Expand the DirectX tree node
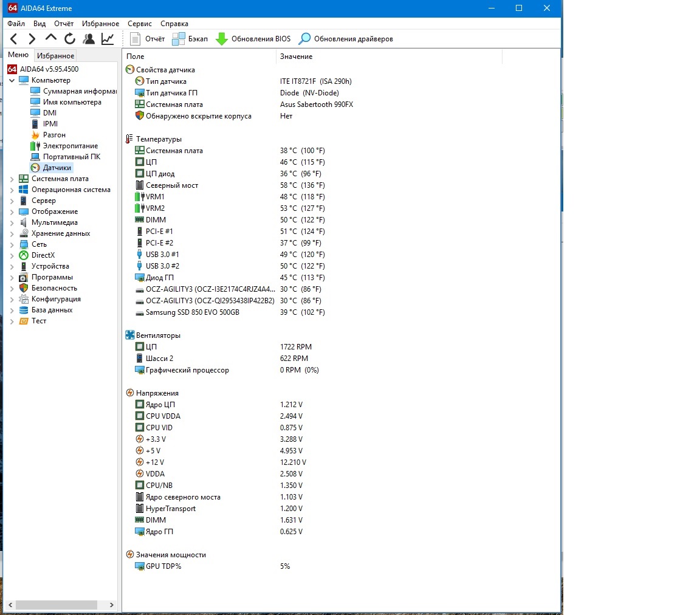The image size is (700, 615). (x=12, y=255)
